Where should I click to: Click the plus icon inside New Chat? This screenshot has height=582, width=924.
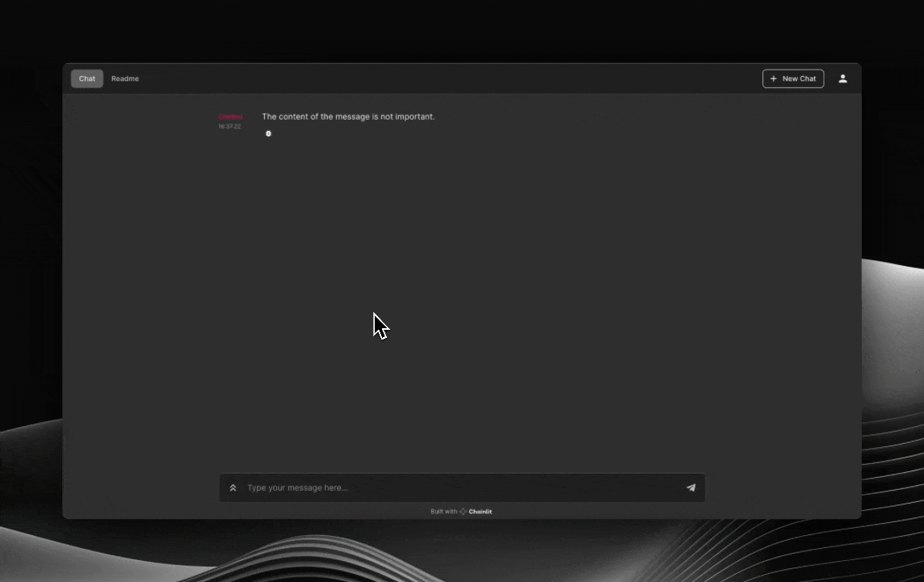point(773,78)
